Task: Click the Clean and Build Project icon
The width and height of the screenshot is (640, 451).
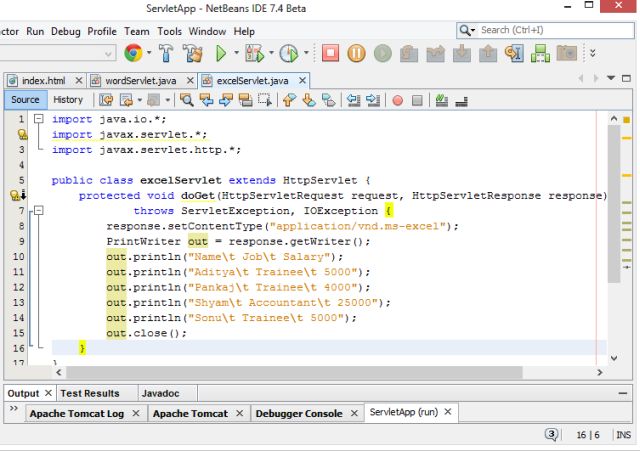Action: click(193, 53)
